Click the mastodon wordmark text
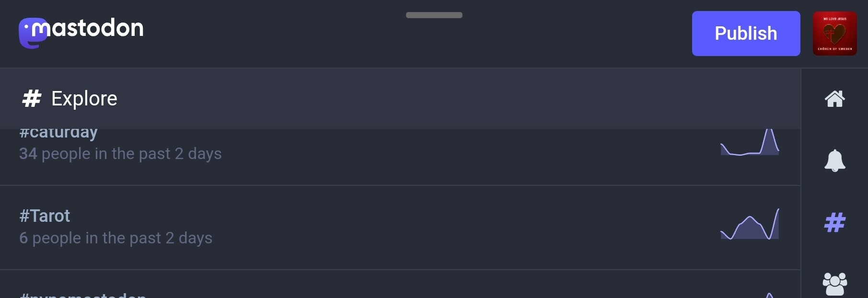Screen dimensions: 868x298 click(96, 28)
